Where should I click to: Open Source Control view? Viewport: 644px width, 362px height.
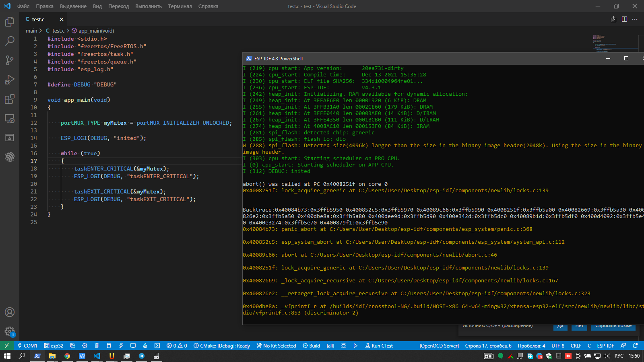pos(10,60)
